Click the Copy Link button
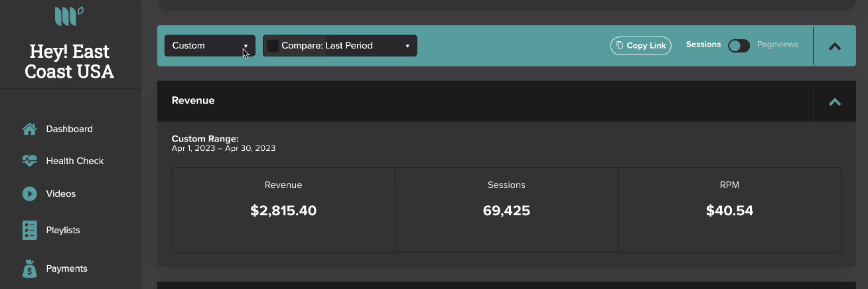 click(x=641, y=45)
